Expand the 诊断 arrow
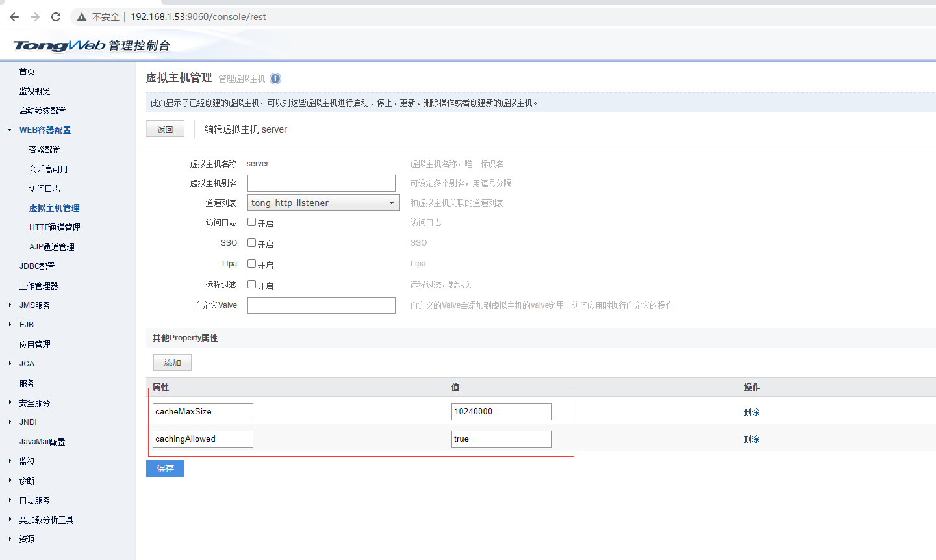 click(10, 480)
